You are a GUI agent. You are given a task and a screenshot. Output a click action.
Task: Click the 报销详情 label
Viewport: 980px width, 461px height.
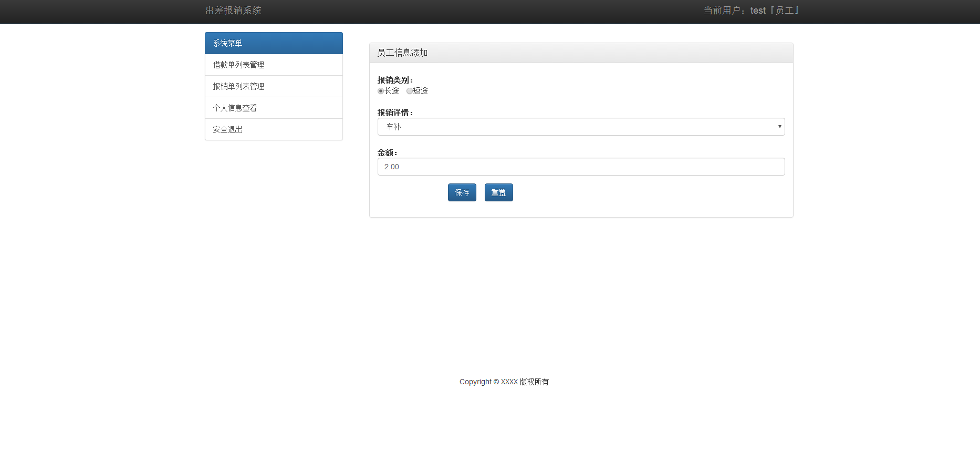[395, 112]
